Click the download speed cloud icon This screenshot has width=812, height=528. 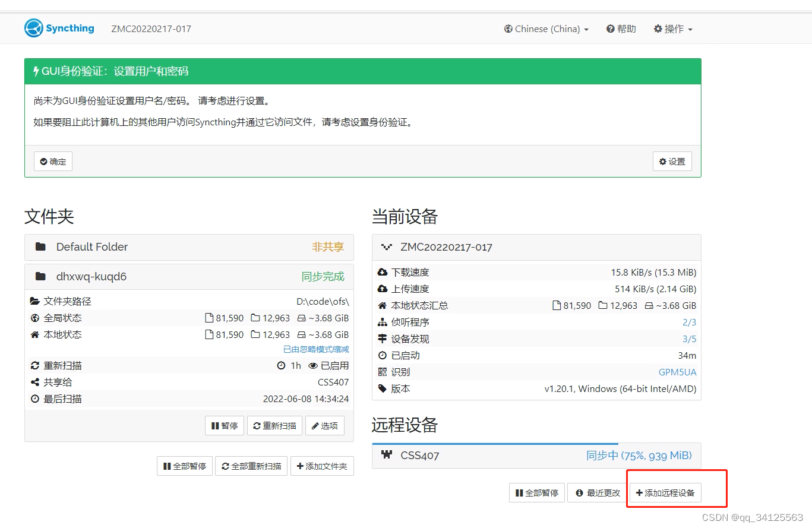point(383,272)
